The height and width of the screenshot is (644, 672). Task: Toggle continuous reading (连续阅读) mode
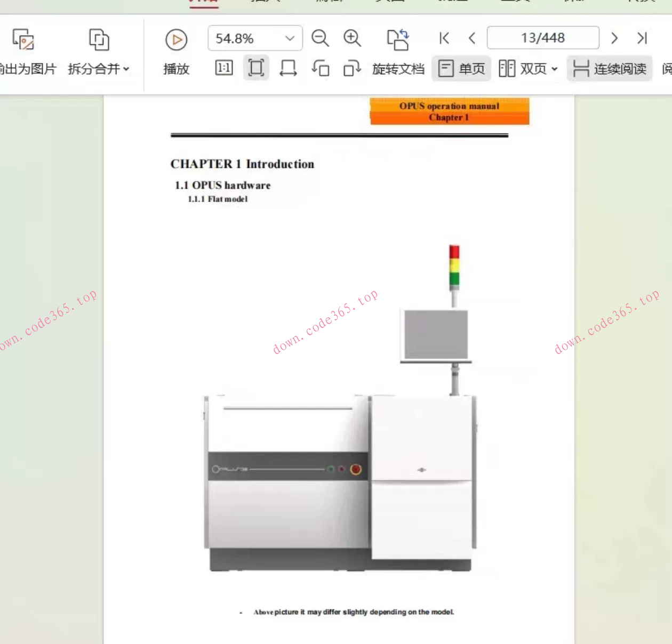tap(610, 68)
